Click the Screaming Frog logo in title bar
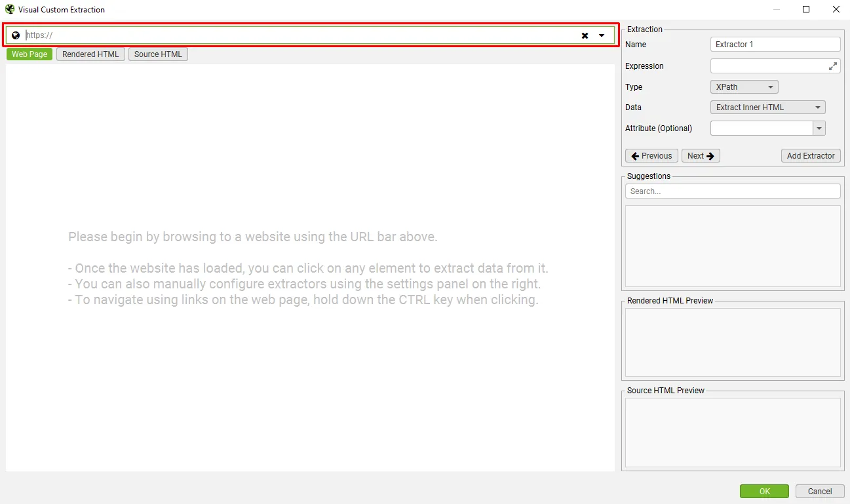Screen dimensions: 850x504 9,9
